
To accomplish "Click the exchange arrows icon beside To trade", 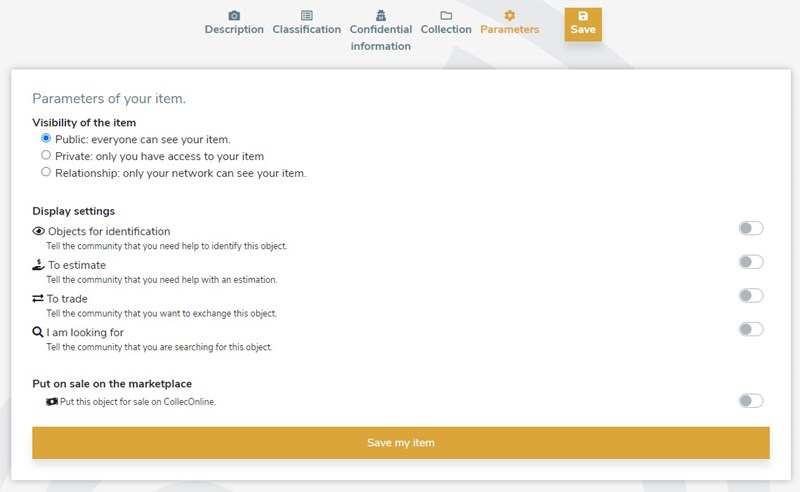I will 38,298.
